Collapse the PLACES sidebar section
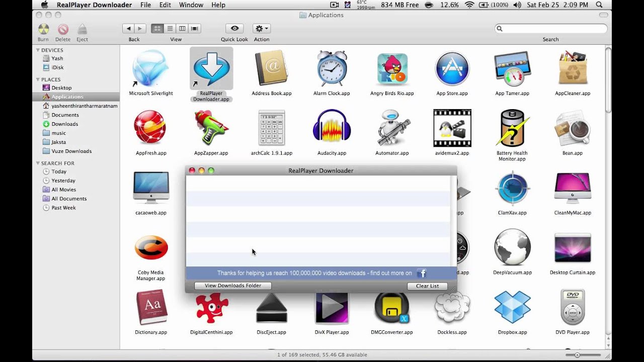Image resolution: width=644 pixels, height=362 pixels. [38, 79]
